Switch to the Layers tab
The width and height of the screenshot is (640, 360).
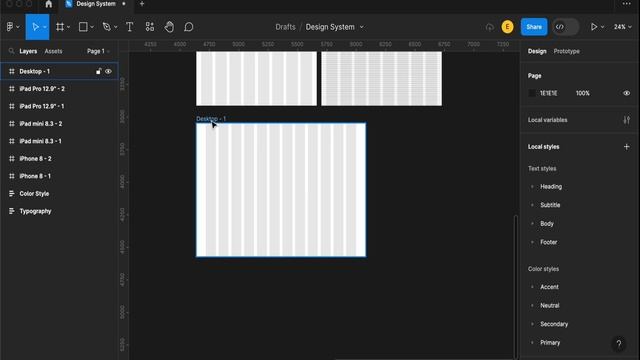(x=28, y=51)
